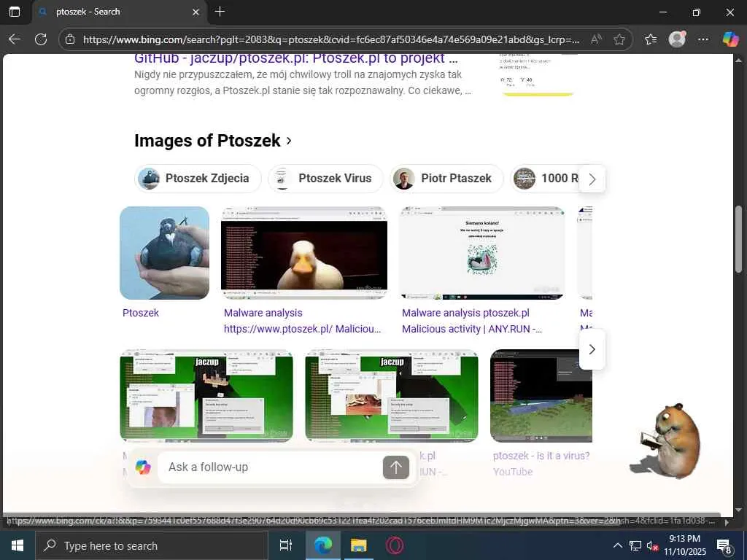Click the Ask a follow-up input box

(x=271, y=467)
